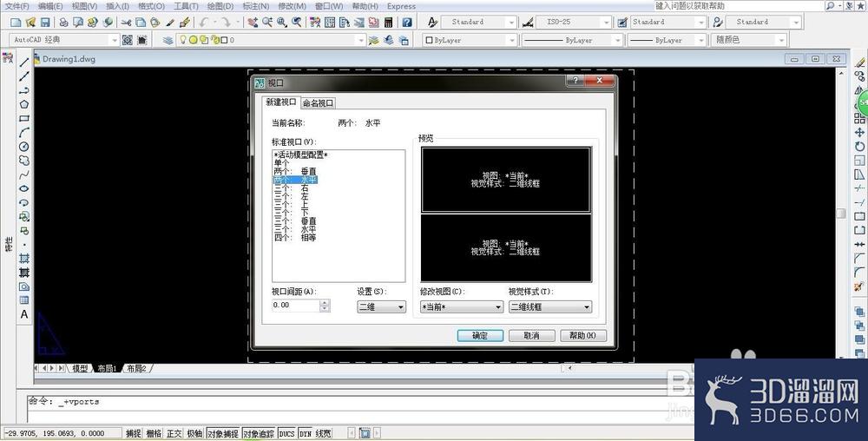Select the Arc draw tool
This screenshot has height=441, width=868.
click(23, 132)
